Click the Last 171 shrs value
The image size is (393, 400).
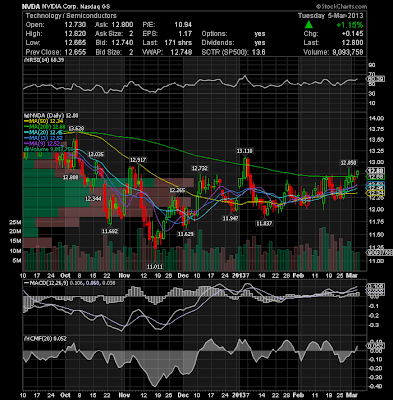pos(178,43)
